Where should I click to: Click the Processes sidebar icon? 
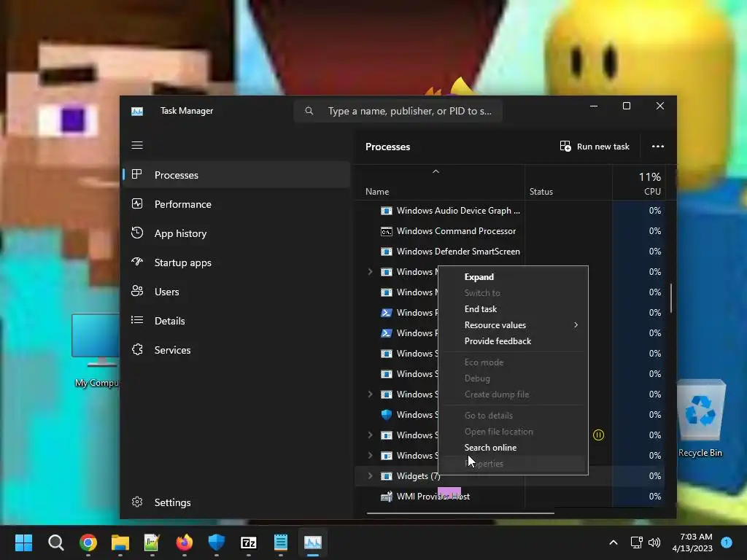tap(136, 174)
